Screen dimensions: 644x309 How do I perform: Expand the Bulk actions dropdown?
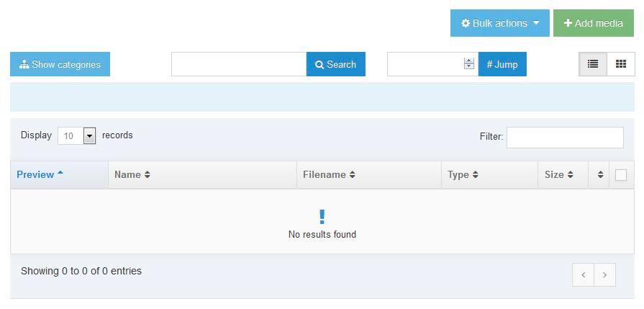tap(500, 23)
